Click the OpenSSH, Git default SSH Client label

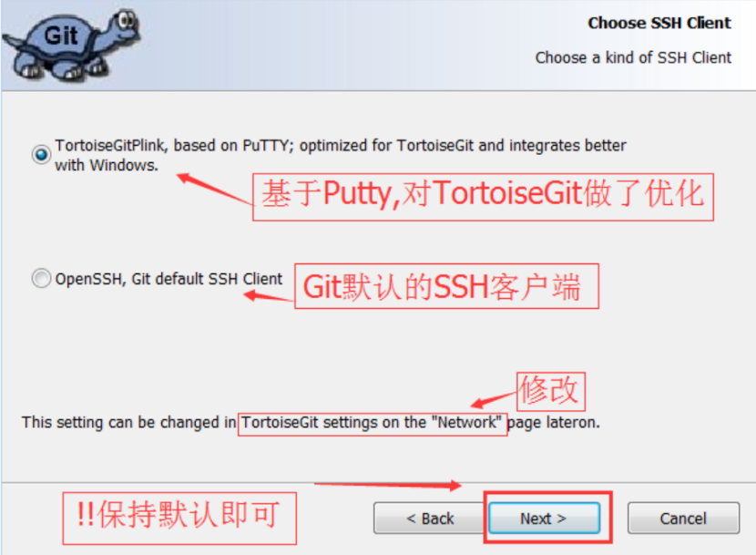(x=169, y=279)
